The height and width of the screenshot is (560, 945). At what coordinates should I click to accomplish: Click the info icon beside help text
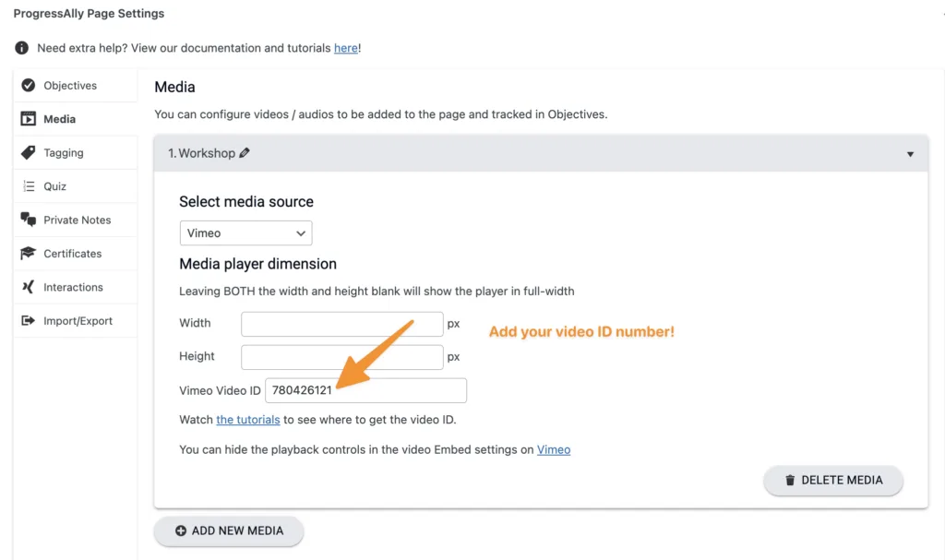[21, 48]
